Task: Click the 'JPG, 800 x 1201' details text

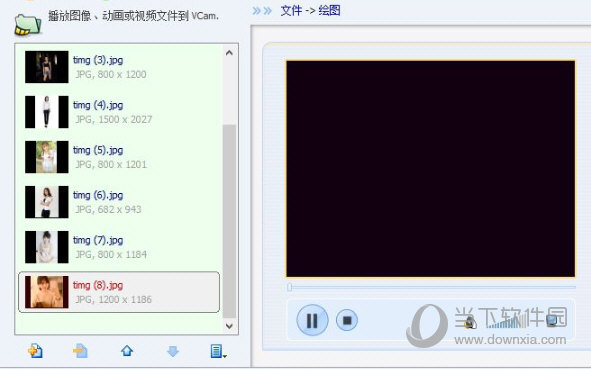Action: tap(111, 165)
